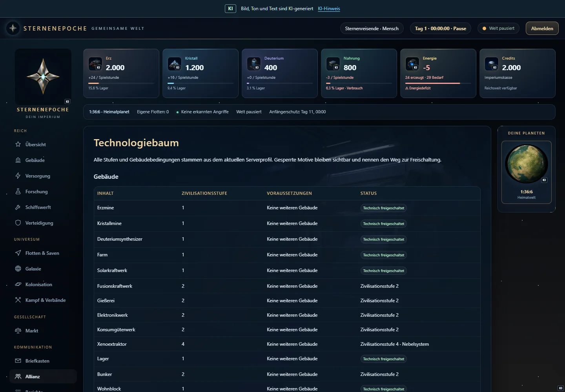Click the Nahrung resource card
565x392 pixels.
coord(359,73)
